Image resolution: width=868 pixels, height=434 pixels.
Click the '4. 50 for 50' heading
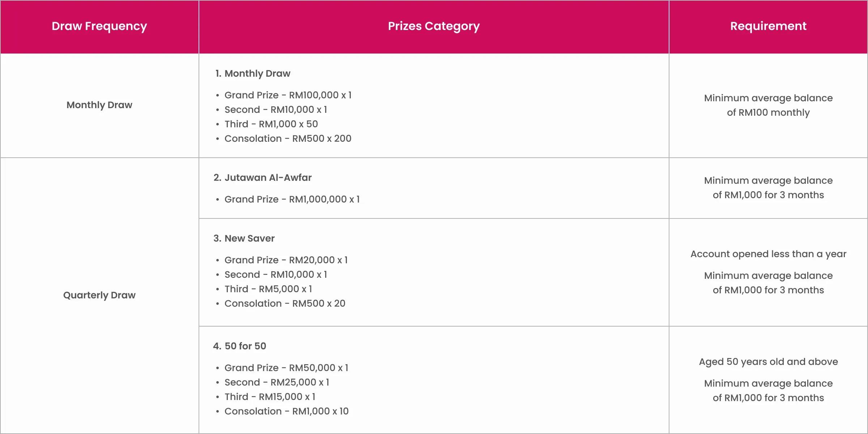240,346
